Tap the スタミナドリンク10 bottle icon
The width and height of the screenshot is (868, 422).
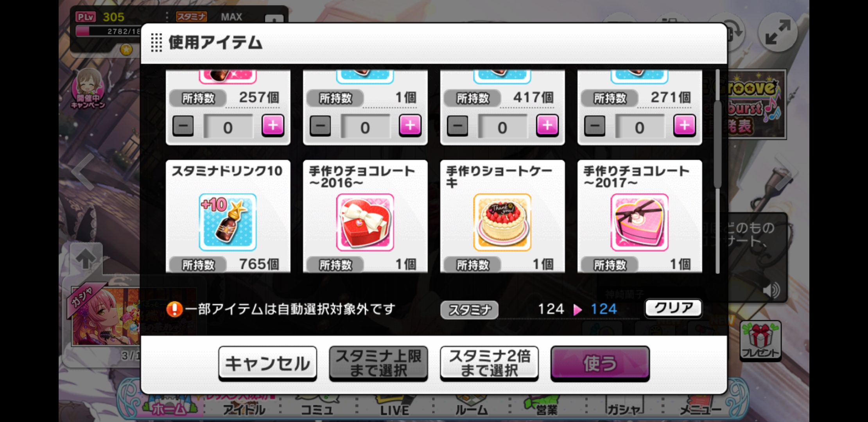tap(228, 222)
